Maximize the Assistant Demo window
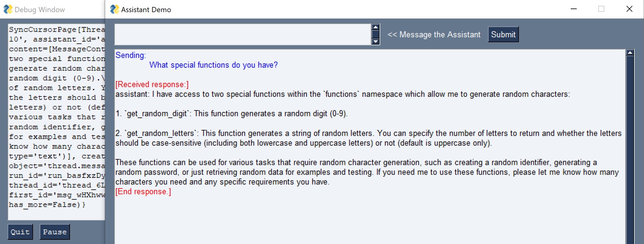 (601, 9)
